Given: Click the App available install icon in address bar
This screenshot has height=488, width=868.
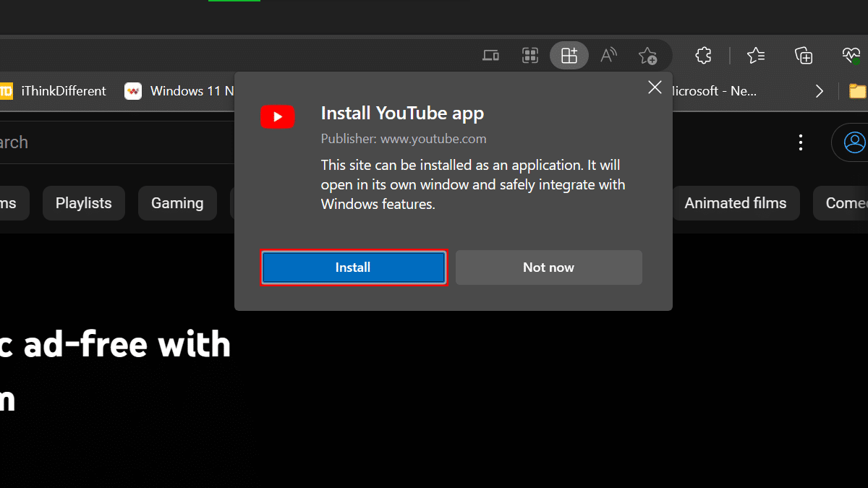Looking at the screenshot, I should pyautogui.click(x=569, y=56).
